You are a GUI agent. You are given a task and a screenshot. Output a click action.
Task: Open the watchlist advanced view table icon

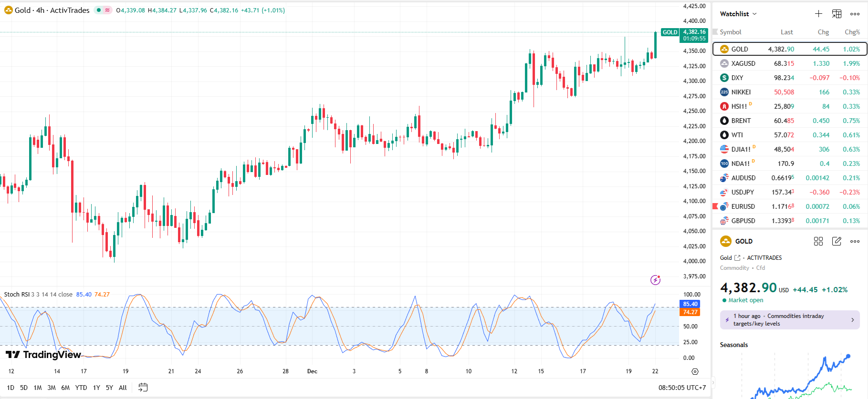click(837, 14)
